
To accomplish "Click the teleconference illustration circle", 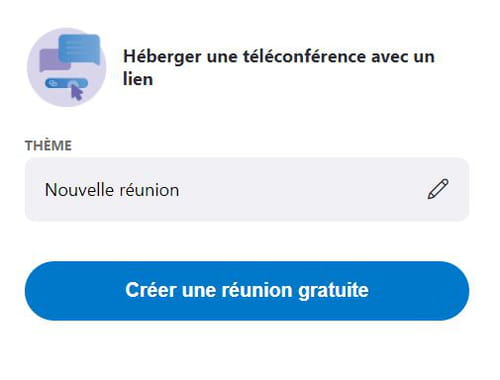I will pos(67,67).
